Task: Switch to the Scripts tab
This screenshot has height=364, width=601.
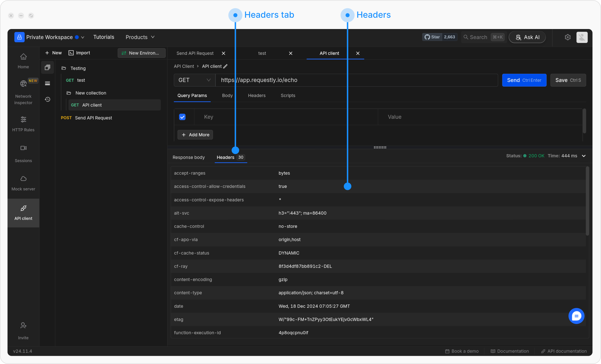Action: point(288,95)
